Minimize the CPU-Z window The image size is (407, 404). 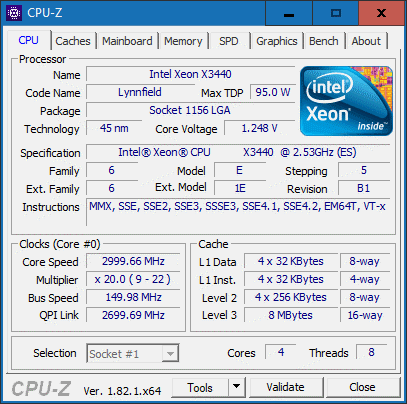(289, 13)
